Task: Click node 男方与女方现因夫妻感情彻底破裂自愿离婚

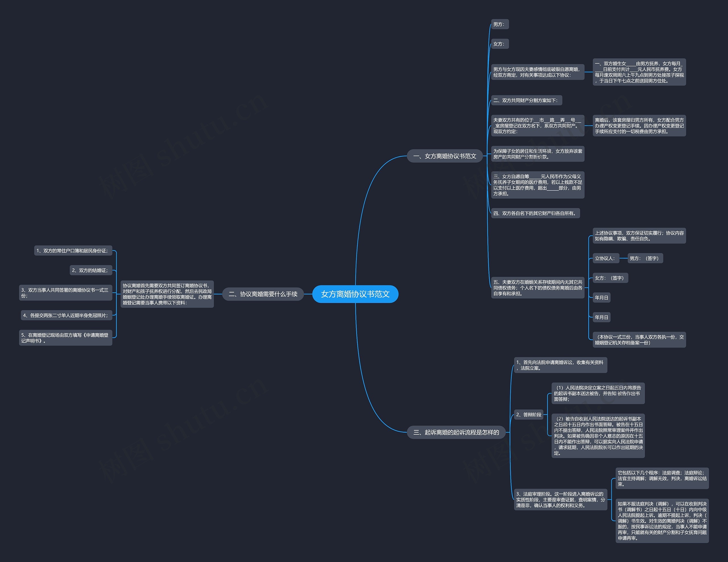Action: pos(538,72)
